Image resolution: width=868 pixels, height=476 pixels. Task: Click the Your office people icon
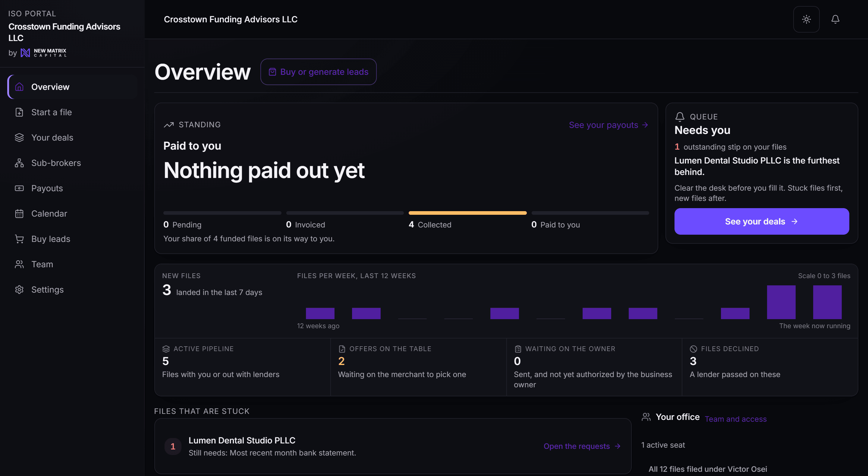click(646, 417)
